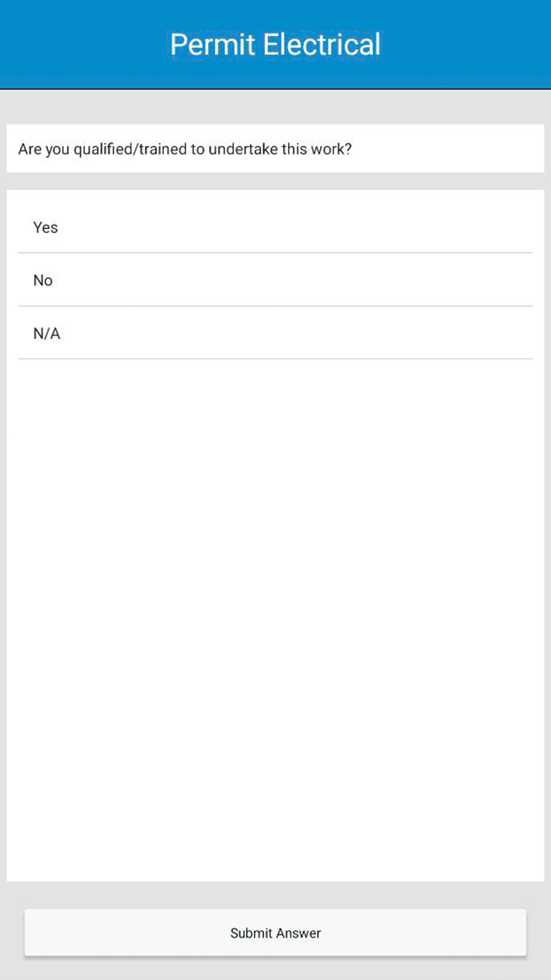Screen dimensions: 551x980
Task: Pick Yes from the answer list
Action: [46, 227]
